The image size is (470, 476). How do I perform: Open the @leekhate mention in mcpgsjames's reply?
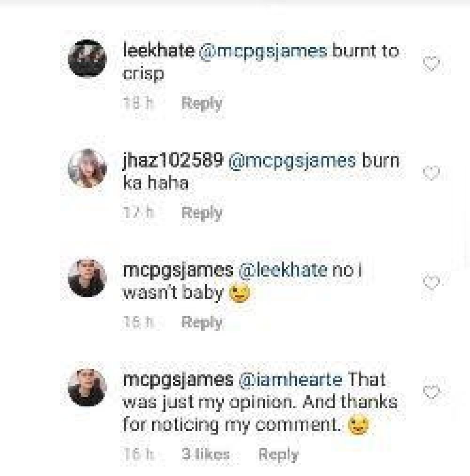(x=282, y=270)
